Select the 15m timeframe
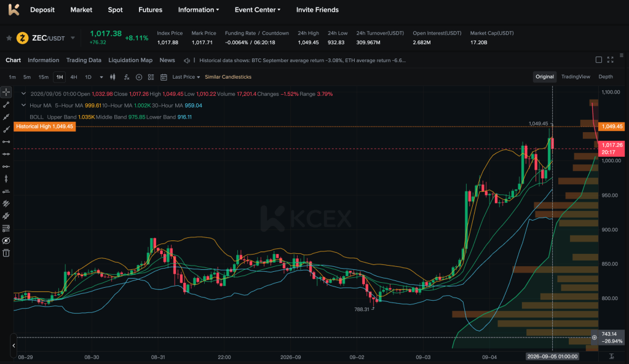The width and height of the screenshot is (629, 364). click(x=43, y=77)
